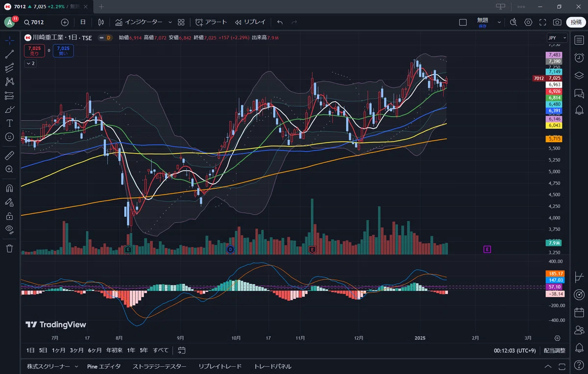Open the calendar panel in right sidebar
This screenshot has height=374, width=588.
tap(579, 312)
